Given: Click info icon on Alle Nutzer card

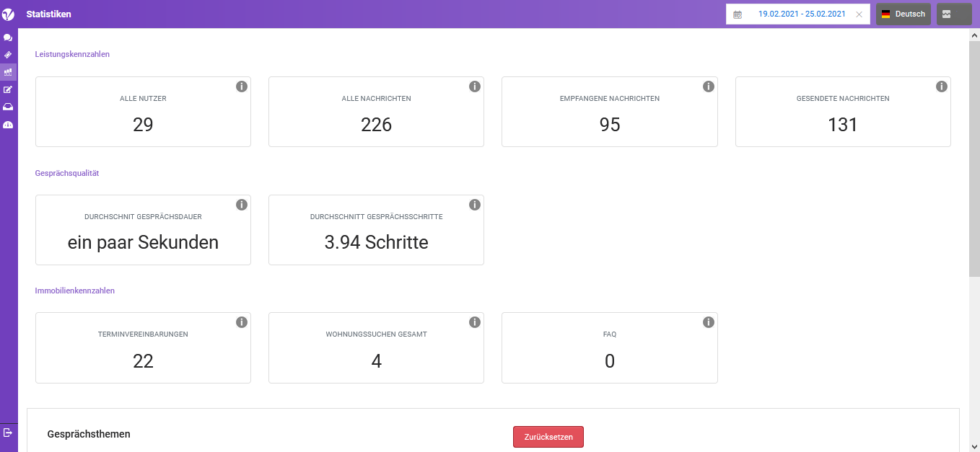Looking at the screenshot, I should (x=242, y=87).
